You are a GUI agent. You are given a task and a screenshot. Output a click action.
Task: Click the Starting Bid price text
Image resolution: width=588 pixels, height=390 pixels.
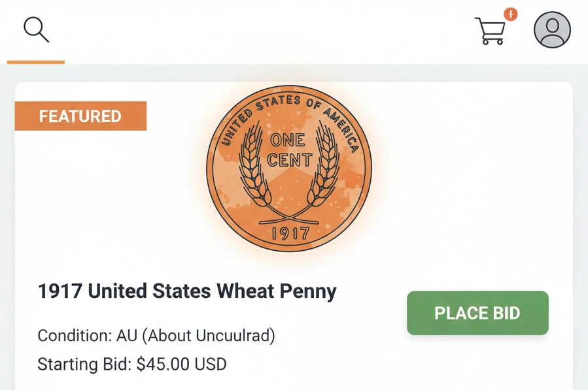tap(131, 364)
